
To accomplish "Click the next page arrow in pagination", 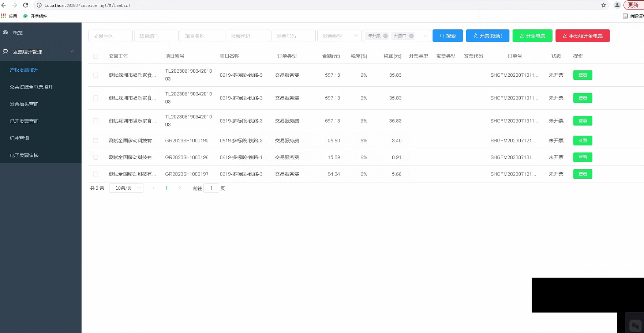I will pyautogui.click(x=180, y=188).
